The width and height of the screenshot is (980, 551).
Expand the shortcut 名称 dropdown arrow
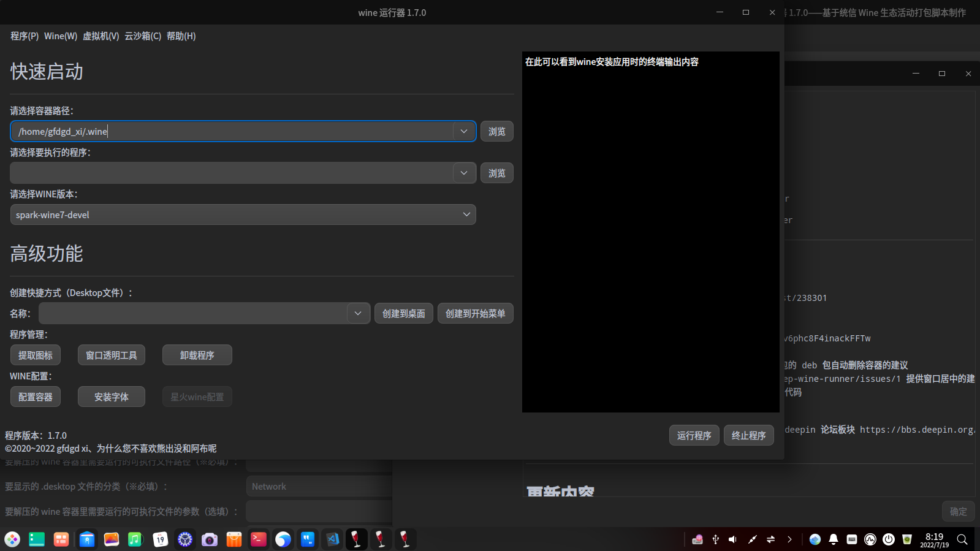[x=358, y=313]
